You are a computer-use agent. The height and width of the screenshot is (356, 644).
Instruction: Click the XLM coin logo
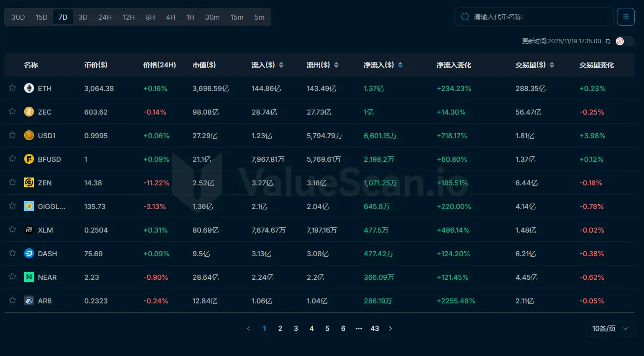(29, 230)
